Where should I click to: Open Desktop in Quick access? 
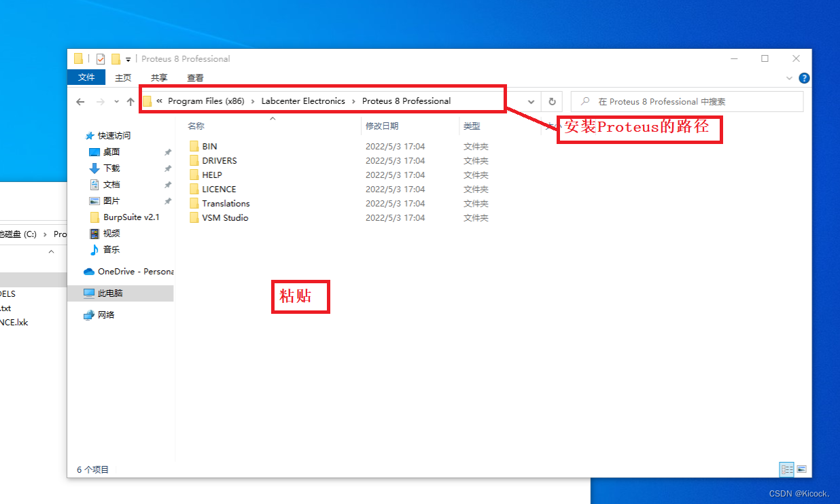click(111, 151)
